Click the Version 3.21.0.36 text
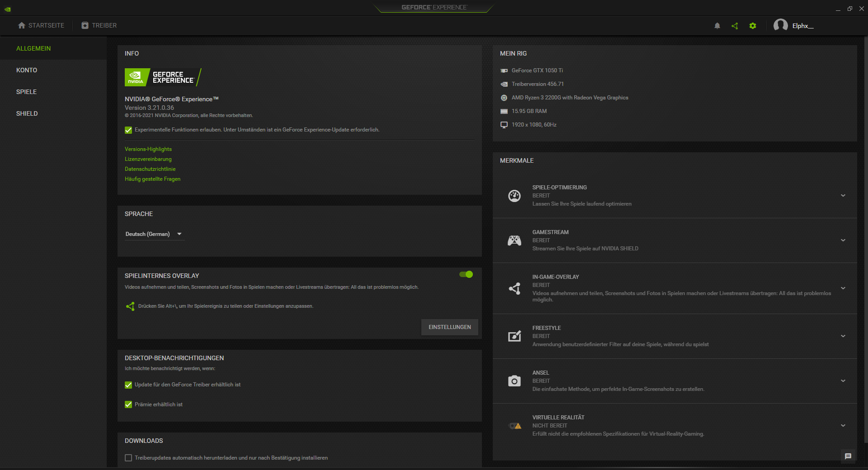The height and width of the screenshot is (470, 868). (149, 108)
